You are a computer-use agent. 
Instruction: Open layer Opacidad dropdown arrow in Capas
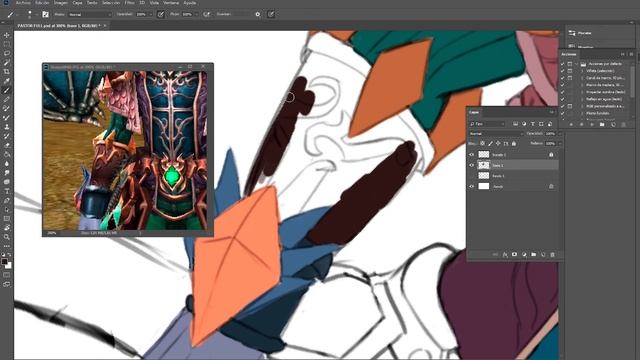click(560, 133)
